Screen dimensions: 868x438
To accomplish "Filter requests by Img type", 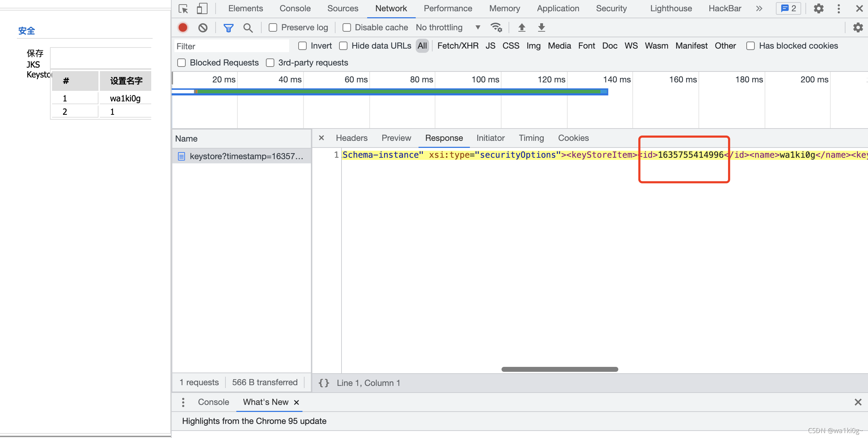I will tap(534, 46).
